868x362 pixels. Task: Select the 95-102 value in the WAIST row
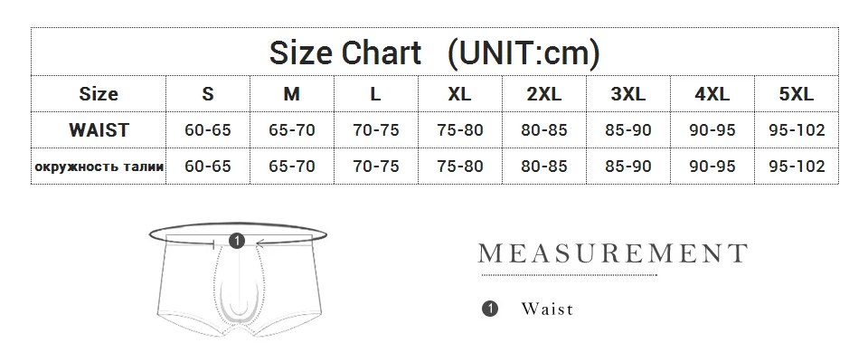796,129
